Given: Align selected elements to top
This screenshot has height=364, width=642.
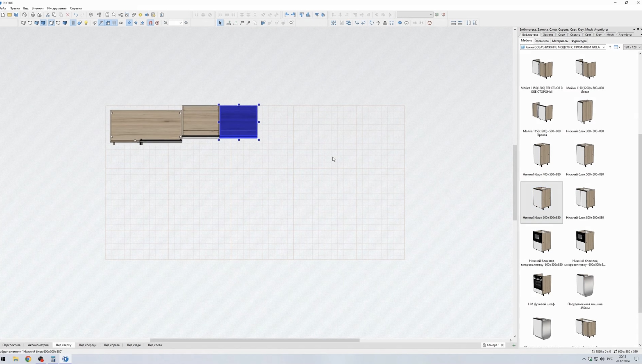Looking at the screenshot, I should pos(302,15).
